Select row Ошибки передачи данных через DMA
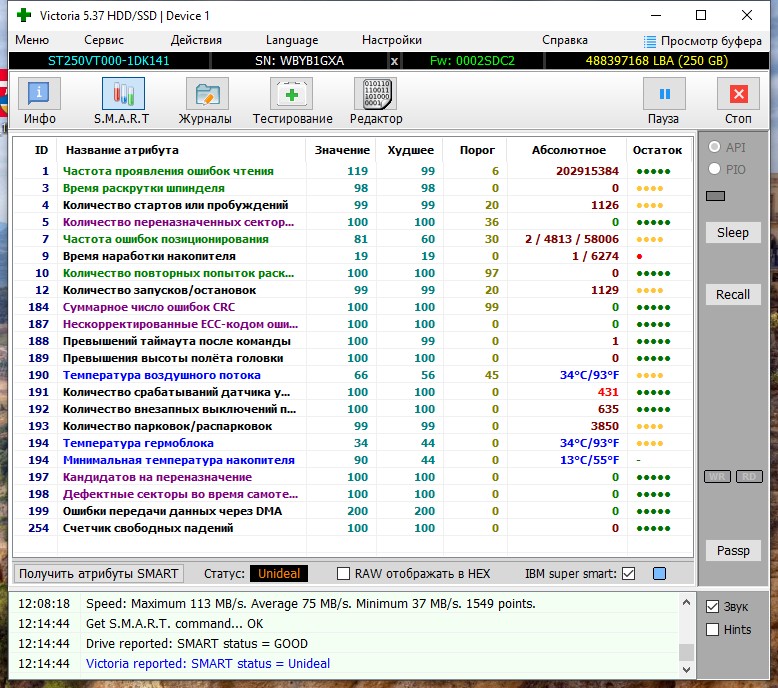This screenshot has height=688, width=778. pyautogui.click(x=353, y=511)
